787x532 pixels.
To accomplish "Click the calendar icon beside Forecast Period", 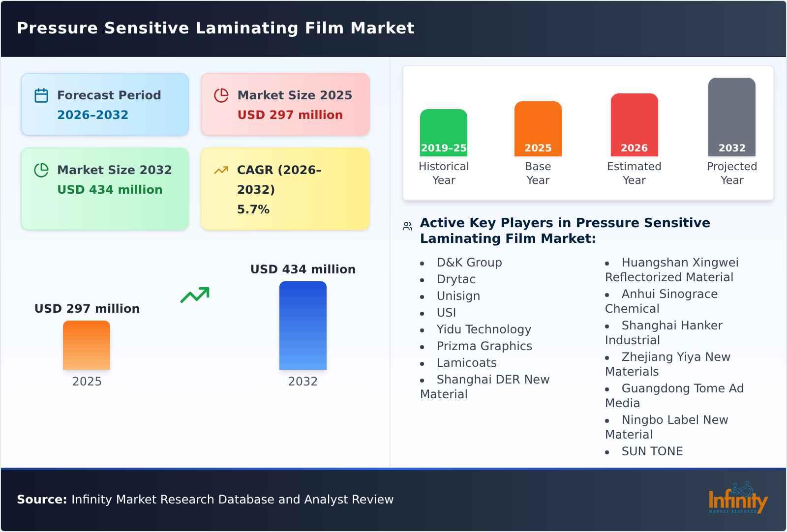I will [41, 95].
